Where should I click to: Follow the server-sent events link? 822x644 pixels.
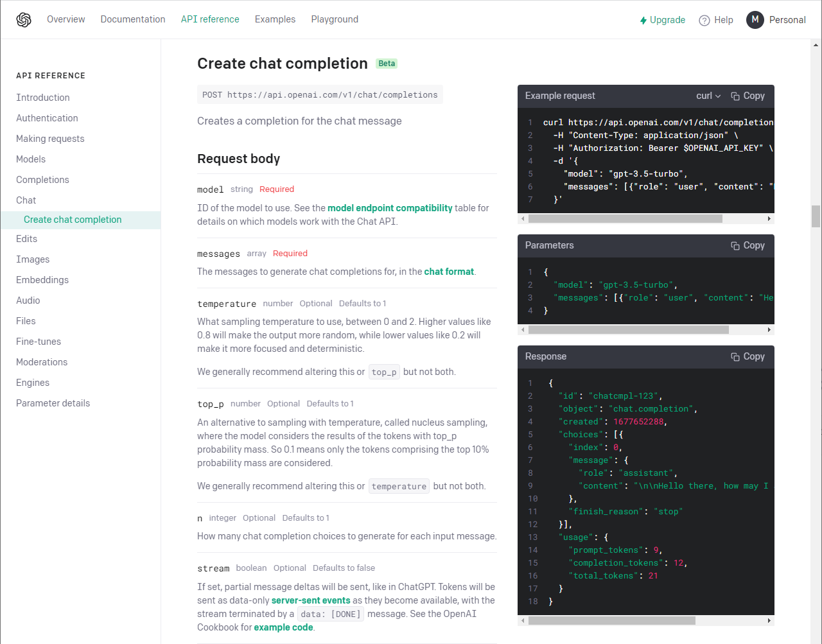coord(311,600)
